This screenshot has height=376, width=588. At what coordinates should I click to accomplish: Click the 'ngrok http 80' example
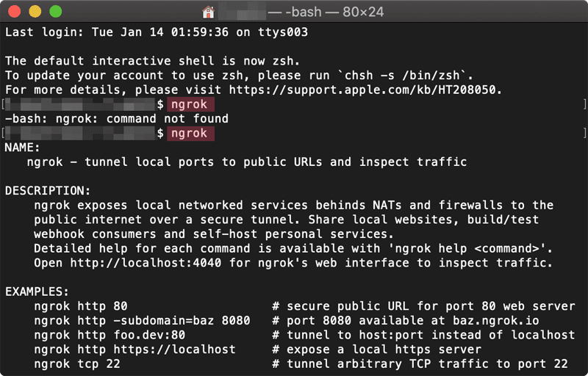[x=81, y=306]
